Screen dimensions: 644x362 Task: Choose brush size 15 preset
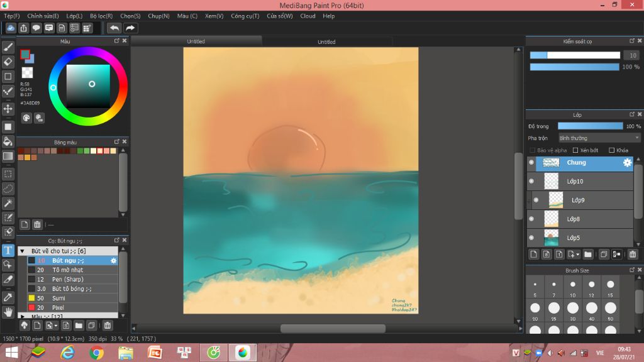(x=610, y=288)
